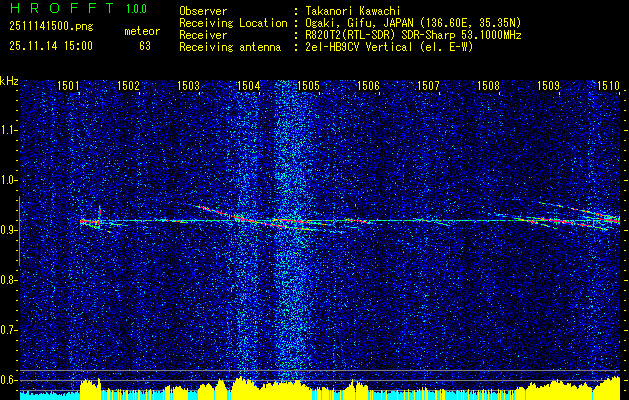This screenshot has width=629, height=400.
Task: Click the Ogaki, Gifu, JAPAN location text
Action: (x=413, y=23)
